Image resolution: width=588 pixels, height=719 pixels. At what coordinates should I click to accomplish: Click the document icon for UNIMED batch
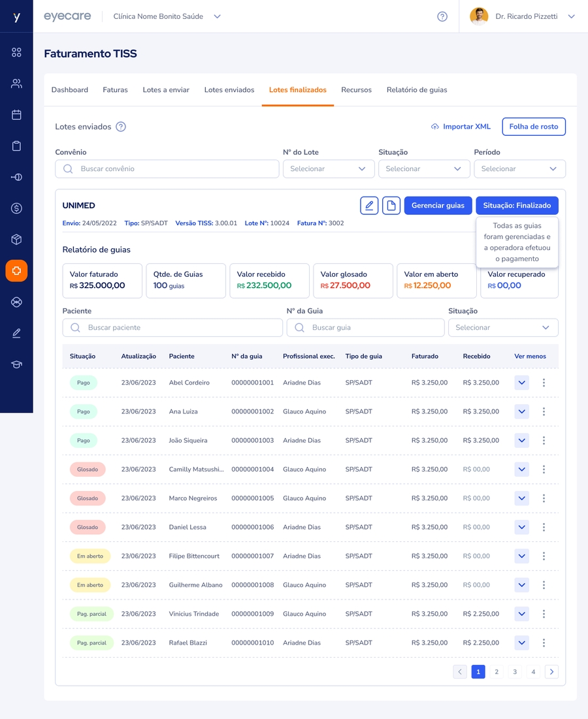tap(391, 206)
